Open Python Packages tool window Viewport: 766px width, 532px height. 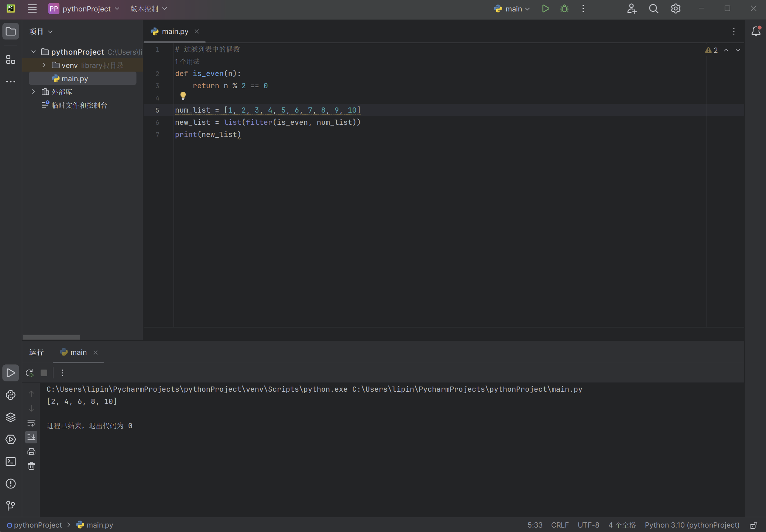pos(11,417)
